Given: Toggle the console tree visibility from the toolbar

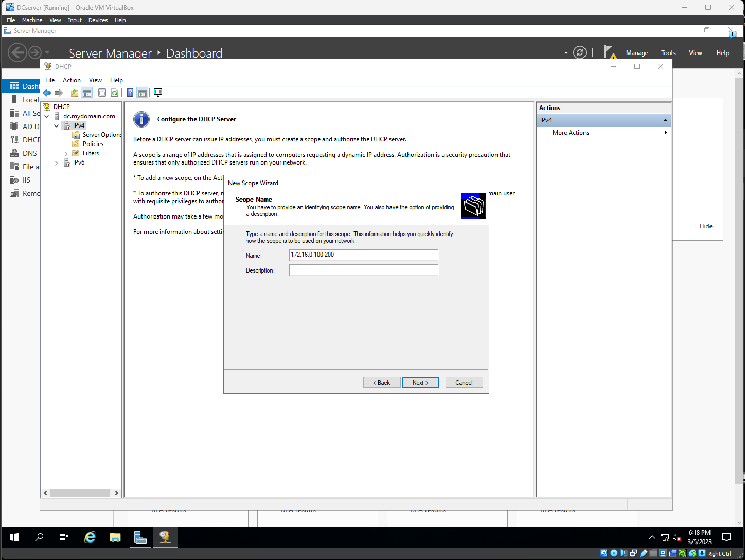Looking at the screenshot, I should [86, 93].
